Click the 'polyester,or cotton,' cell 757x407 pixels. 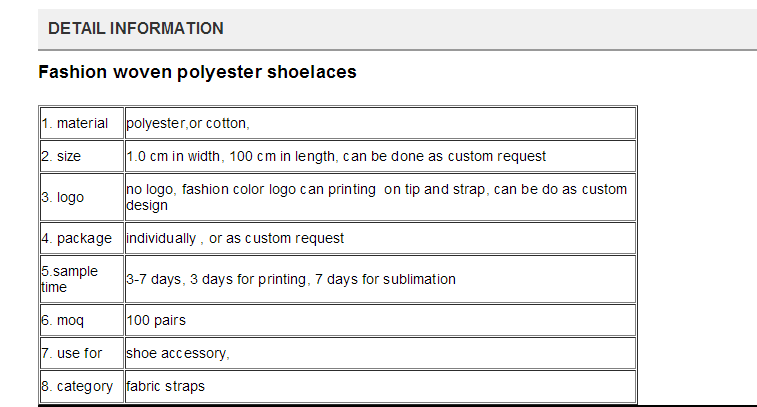click(x=380, y=124)
